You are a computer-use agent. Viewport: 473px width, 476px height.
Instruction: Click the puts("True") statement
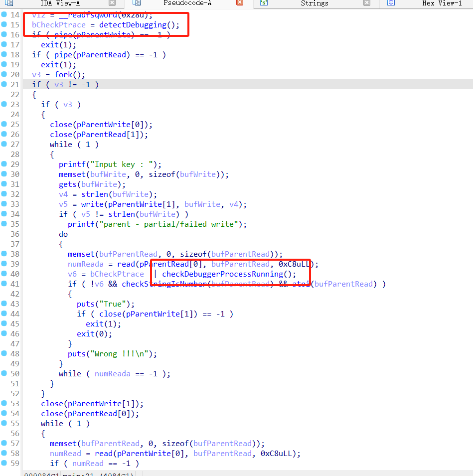click(x=105, y=304)
